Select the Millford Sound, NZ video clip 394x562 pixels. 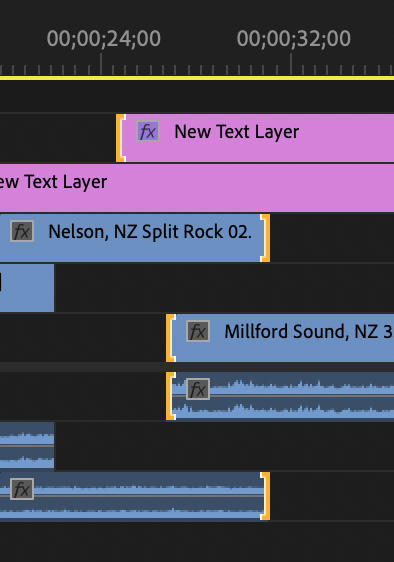(x=280, y=338)
